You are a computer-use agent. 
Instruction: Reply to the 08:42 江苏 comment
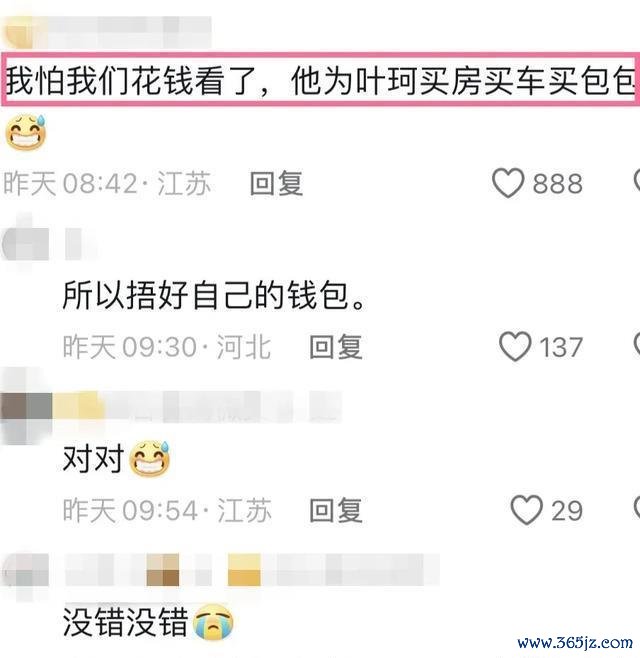277,183
